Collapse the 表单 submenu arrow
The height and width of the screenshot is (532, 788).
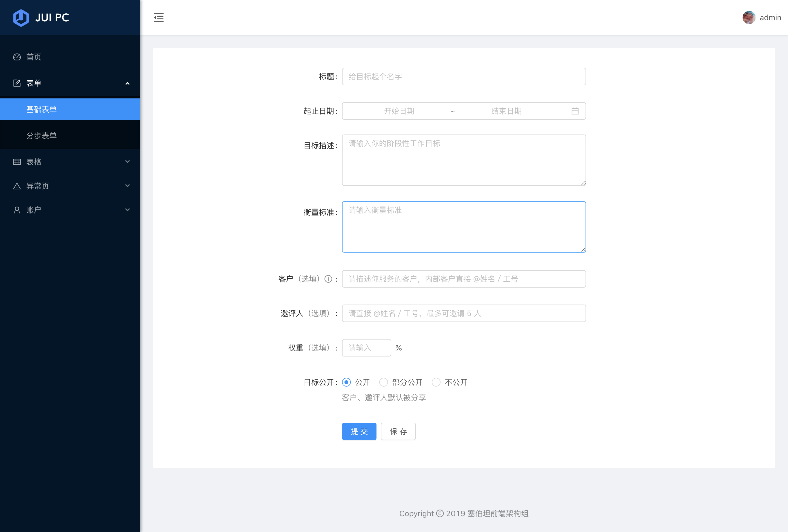pos(128,83)
